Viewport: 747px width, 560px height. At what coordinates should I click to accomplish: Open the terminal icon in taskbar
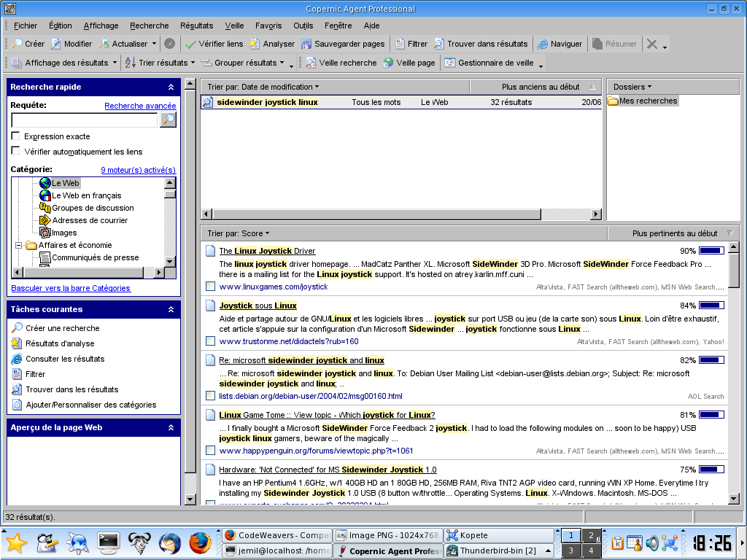[x=109, y=543]
